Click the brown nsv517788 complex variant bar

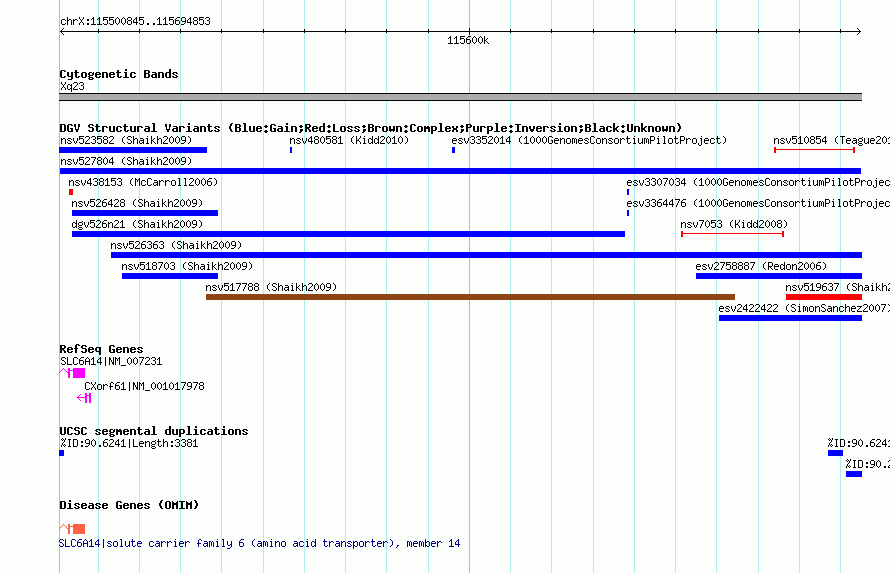click(471, 297)
